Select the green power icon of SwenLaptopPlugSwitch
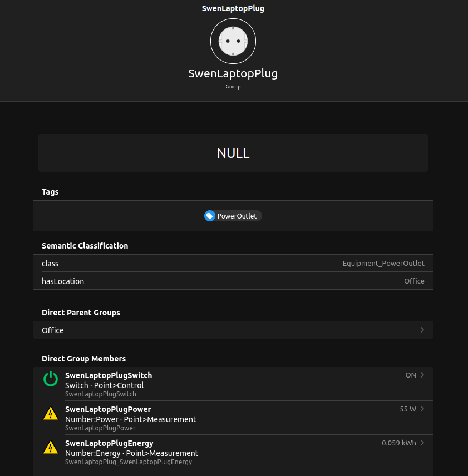The width and height of the screenshot is (468, 476). coord(51,379)
